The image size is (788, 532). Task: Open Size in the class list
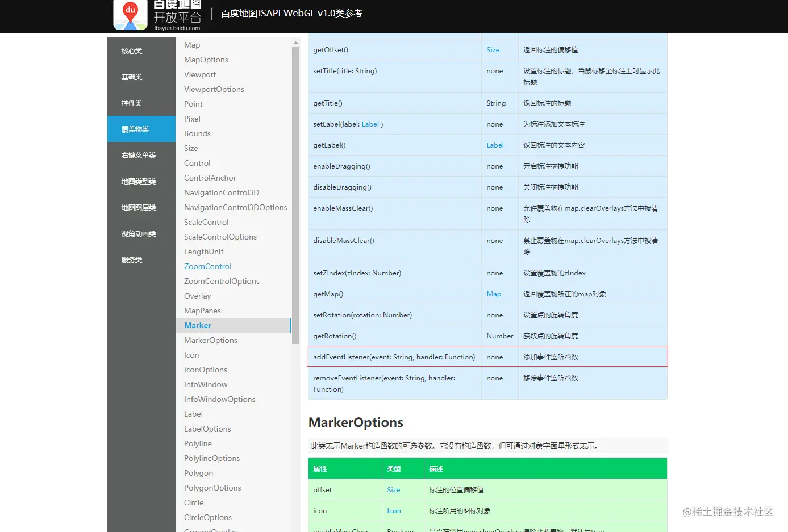pyautogui.click(x=191, y=148)
